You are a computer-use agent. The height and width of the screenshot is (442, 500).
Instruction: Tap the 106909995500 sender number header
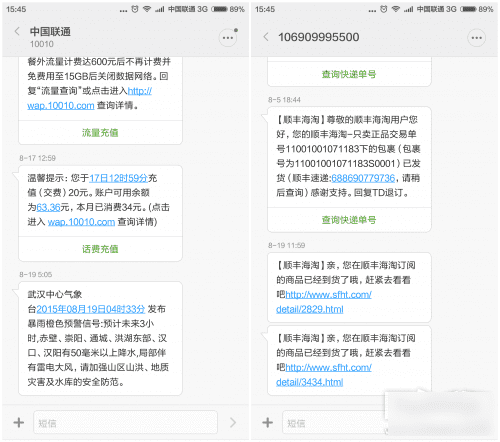[319, 37]
